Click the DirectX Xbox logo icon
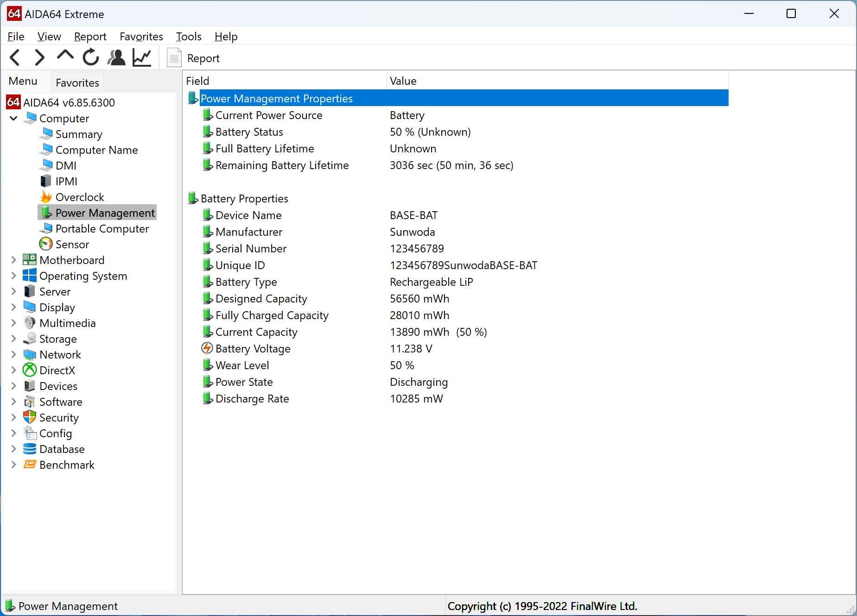Image resolution: width=857 pixels, height=616 pixels. [x=30, y=370]
